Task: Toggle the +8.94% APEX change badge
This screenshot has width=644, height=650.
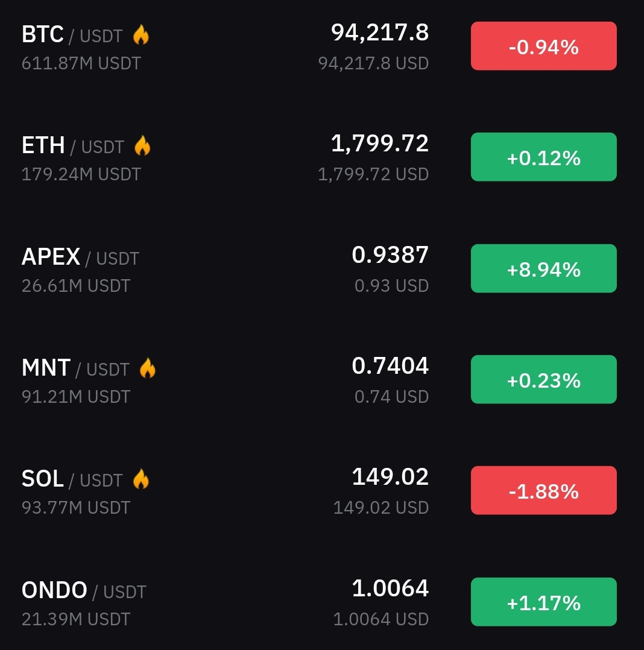Action: pos(544,269)
